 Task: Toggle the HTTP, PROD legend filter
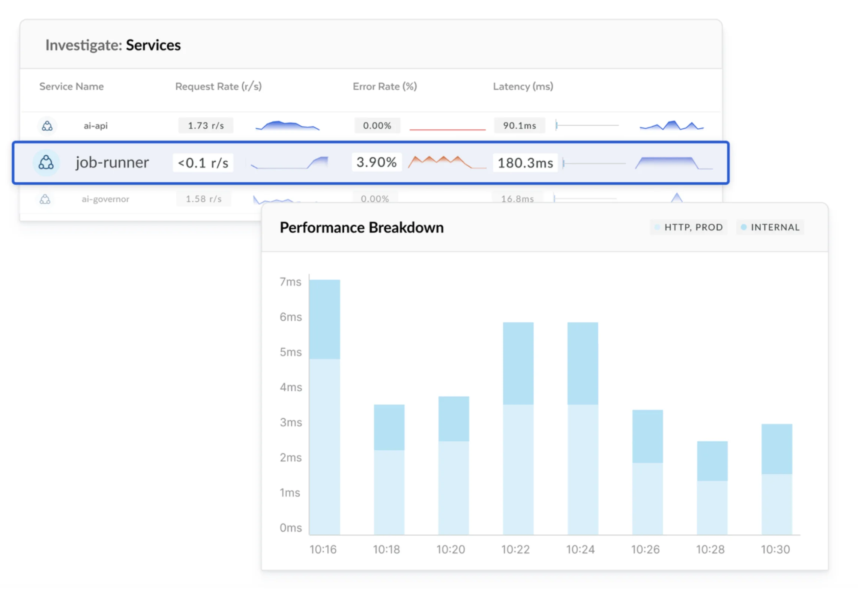point(689,227)
